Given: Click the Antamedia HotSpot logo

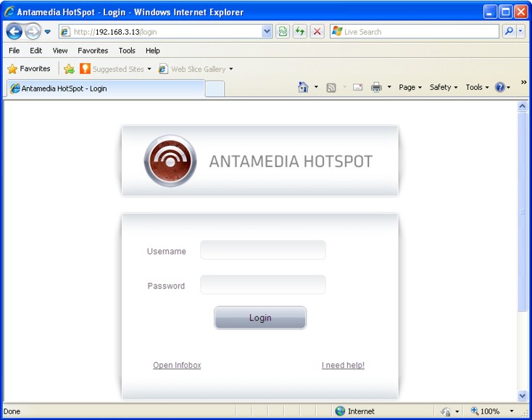Looking at the screenshot, I should coord(170,161).
